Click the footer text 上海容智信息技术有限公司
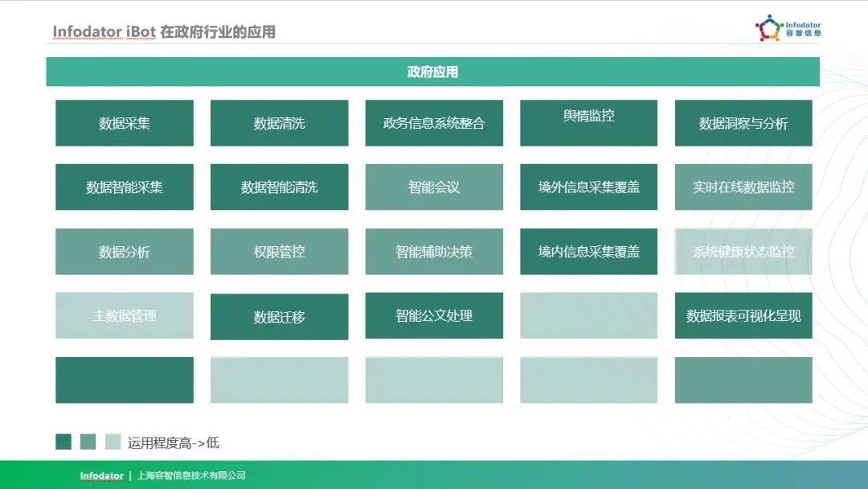The width and height of the screenshot is (868, 489). click(x=191, y=475)
